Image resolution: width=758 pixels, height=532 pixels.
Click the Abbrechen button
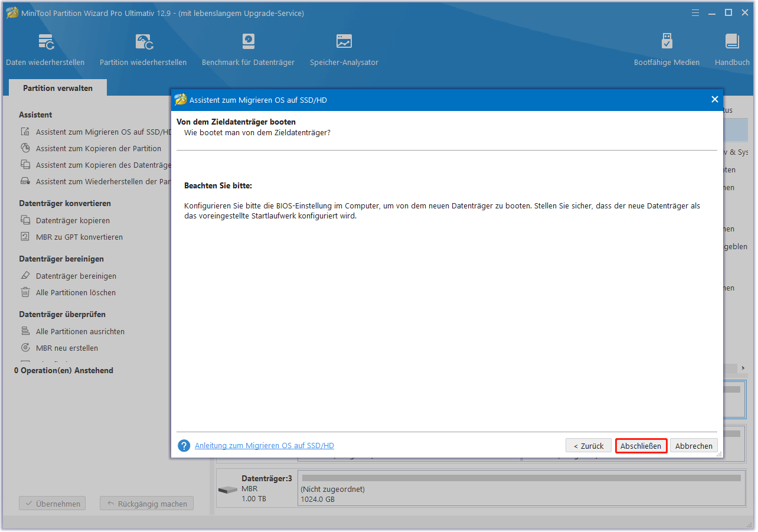694,446
